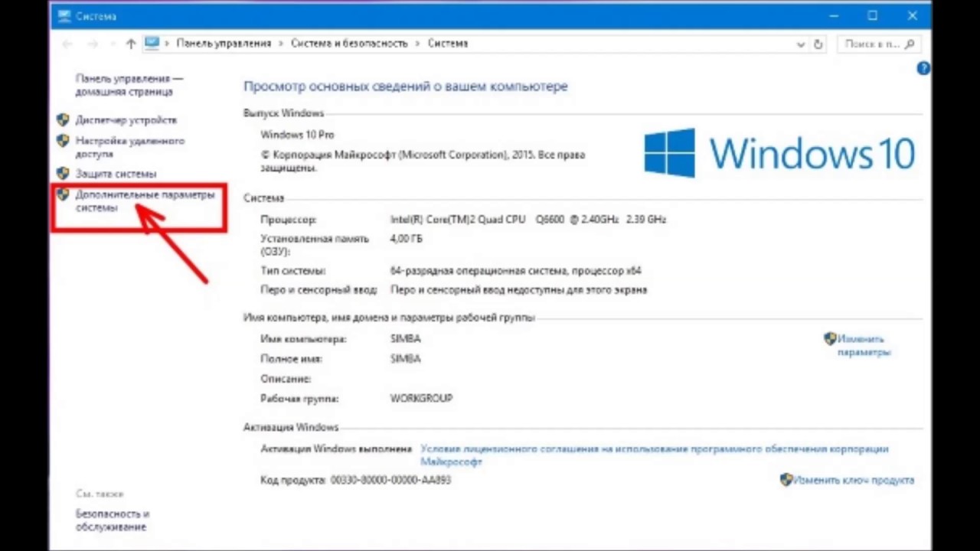The image size is (980, 551).
Task: Open Безопасность и обслуживание link
Action: click(112, 520)
